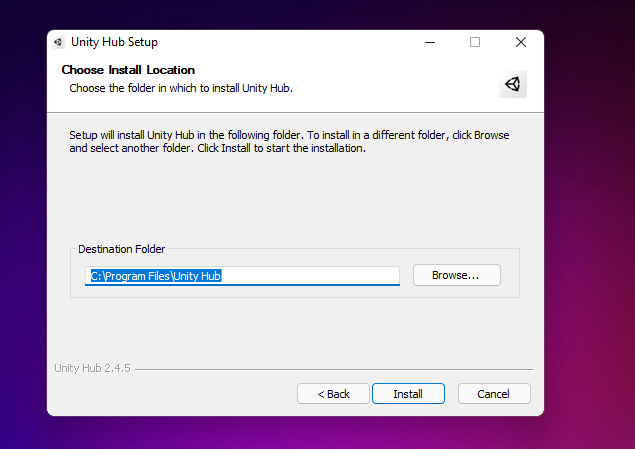The width and height of the screenshot is (635, 449).
Task: Click the Unity logo in the header
Action: click(513, 84)
